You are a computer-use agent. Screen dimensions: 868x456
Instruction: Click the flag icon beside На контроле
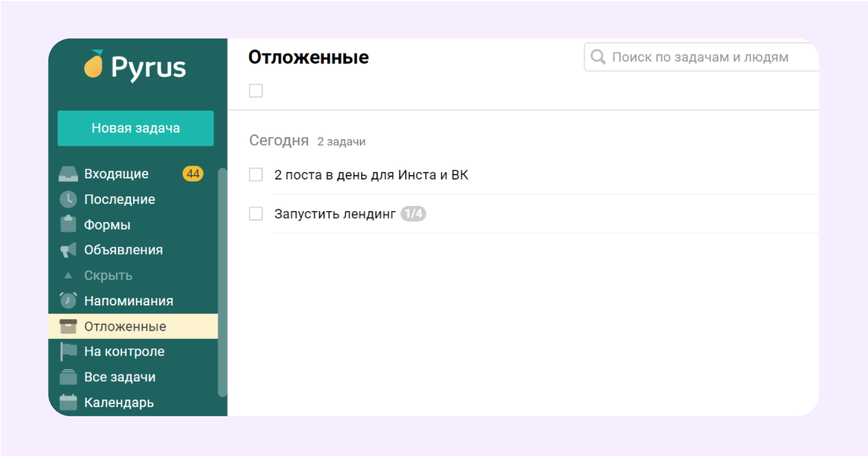pyautogui.click(x=68, y=351)
